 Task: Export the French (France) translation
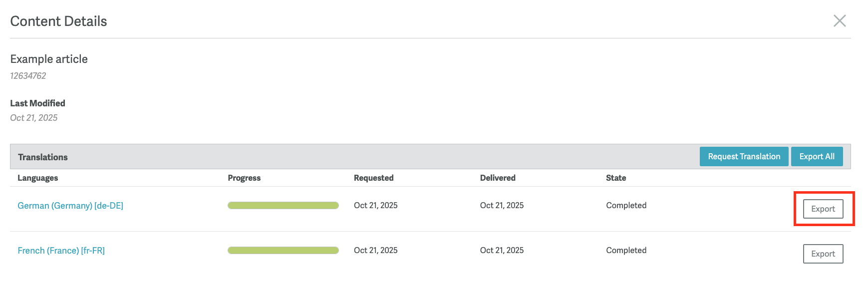823,254
